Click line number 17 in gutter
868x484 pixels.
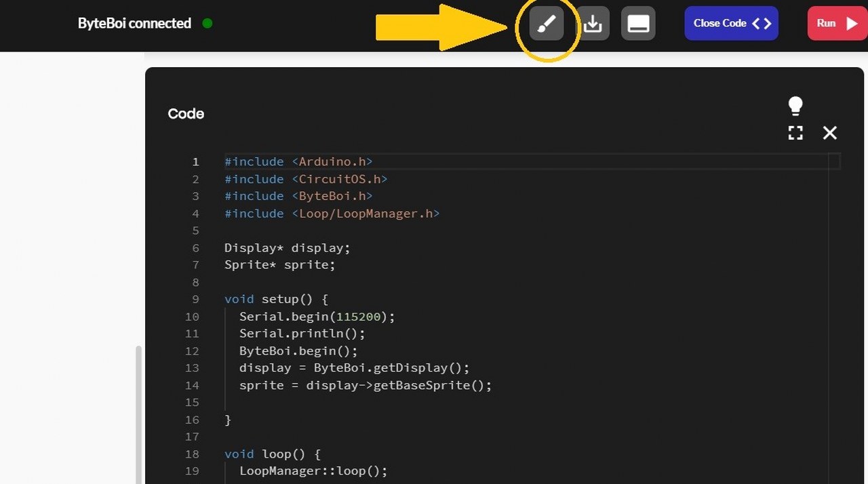192,437
